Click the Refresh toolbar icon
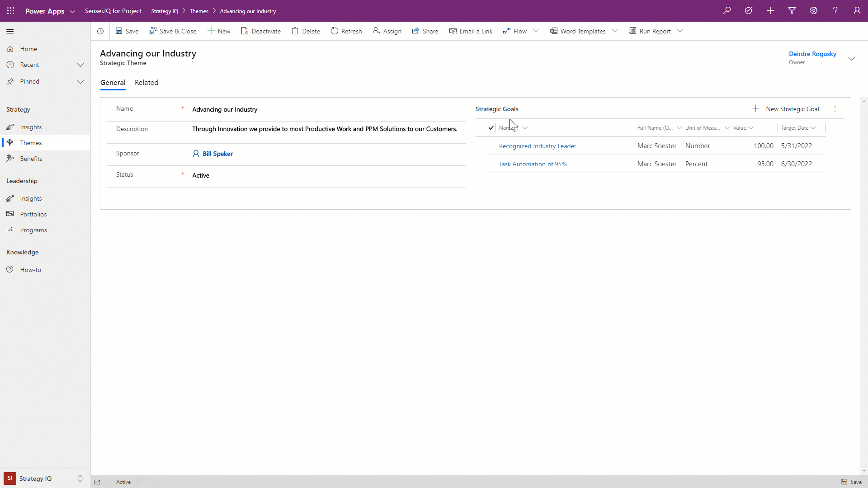The width and height of the screenshot is (868, 488). pyautogui.click(x=335, y=31)
